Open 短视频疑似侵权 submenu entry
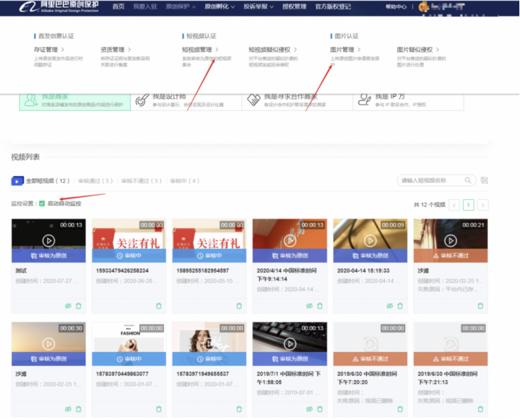Screen dimensions: 520x420 click(x=273, y=49)
